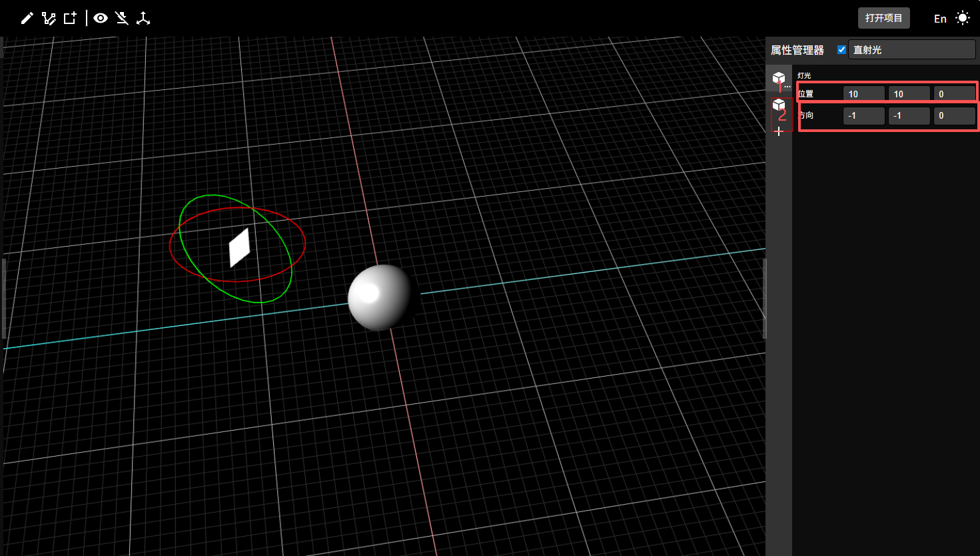Click the three-axis gizmo icon
The height and width of the screenshot is (556, 980).
click(143, 18)
